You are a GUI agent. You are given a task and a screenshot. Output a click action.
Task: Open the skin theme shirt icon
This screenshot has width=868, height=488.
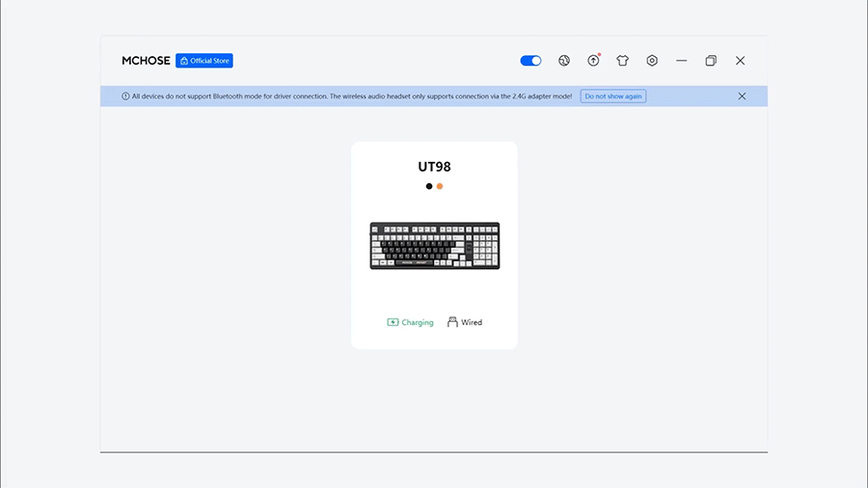pyautogui.click(x=623, y=61)
